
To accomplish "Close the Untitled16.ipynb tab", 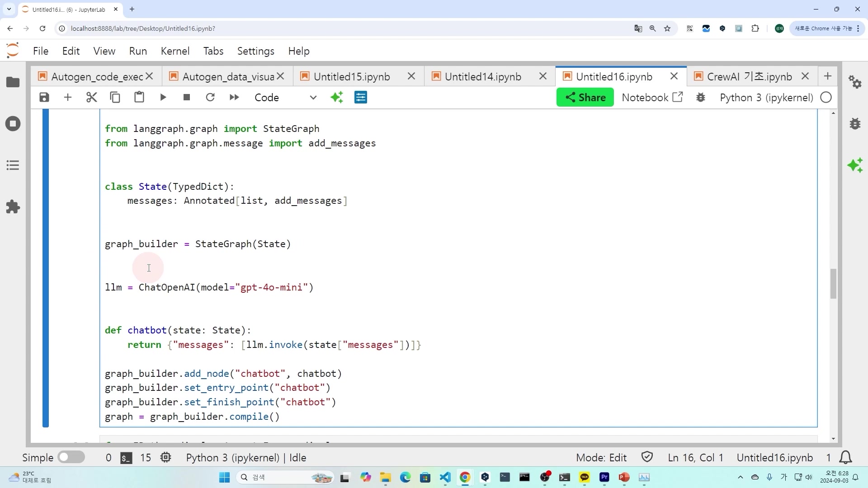I will point(674,76).
